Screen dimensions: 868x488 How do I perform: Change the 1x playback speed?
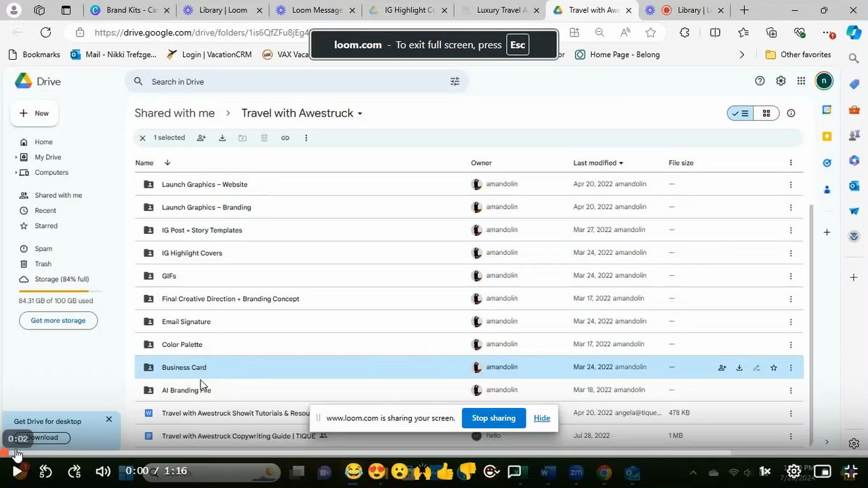pos(765,471)
